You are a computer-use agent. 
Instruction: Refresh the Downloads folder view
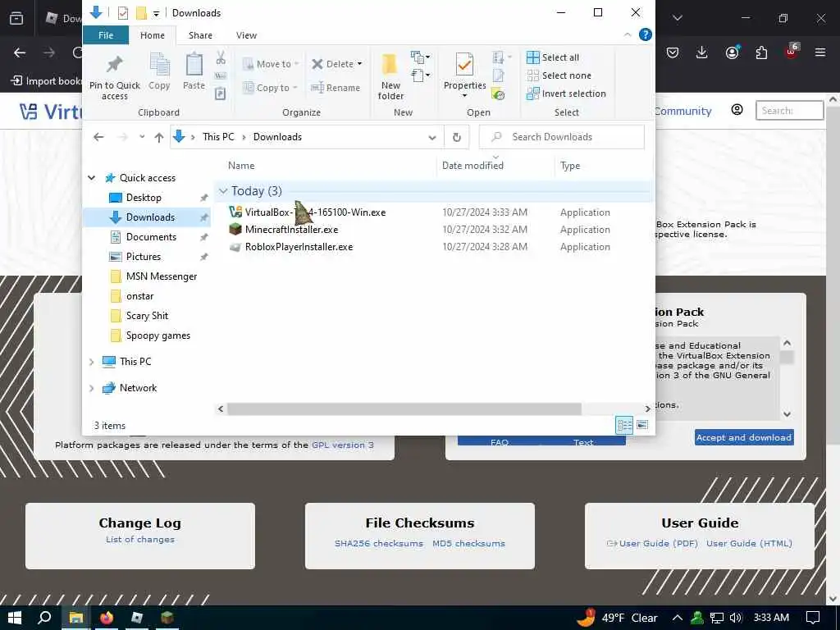coord(456,137)
